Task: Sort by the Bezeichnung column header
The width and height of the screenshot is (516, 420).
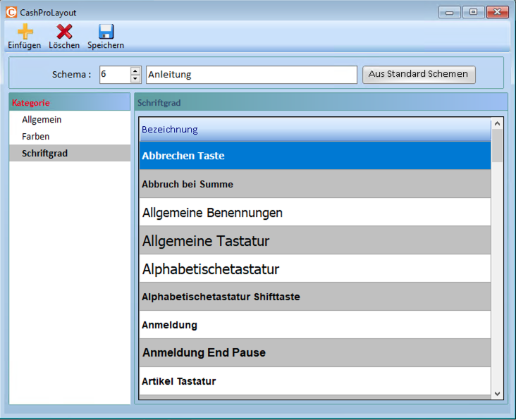Action: pyautogui.click(x=314, y=129)
